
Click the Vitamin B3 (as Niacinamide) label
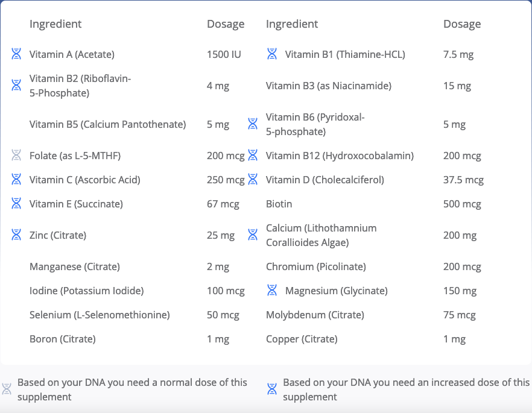(x=329, y=86)
